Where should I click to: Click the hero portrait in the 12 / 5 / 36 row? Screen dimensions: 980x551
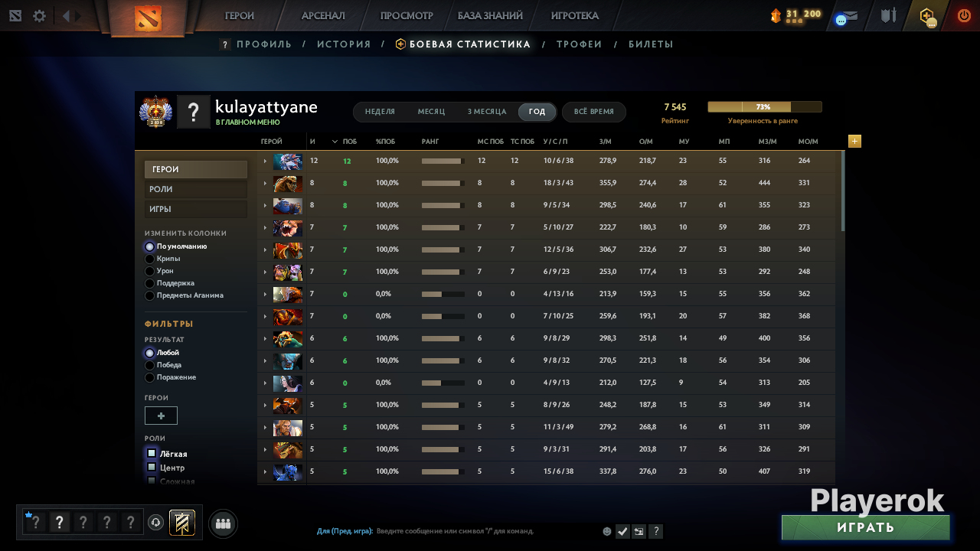point(288,250)
